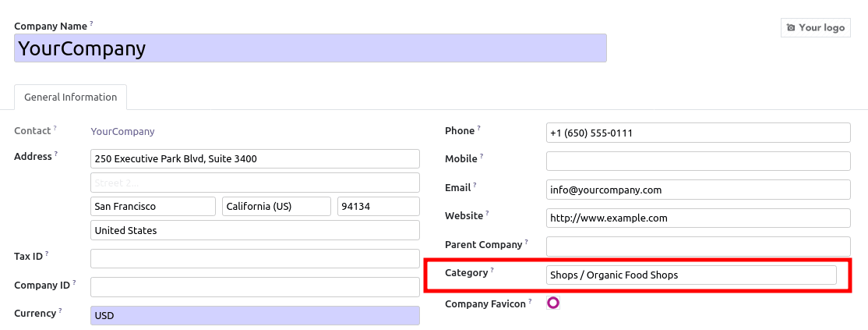Click the camera icon in Your logo
The width and height of the screenshot is (868, 330).
791,28
